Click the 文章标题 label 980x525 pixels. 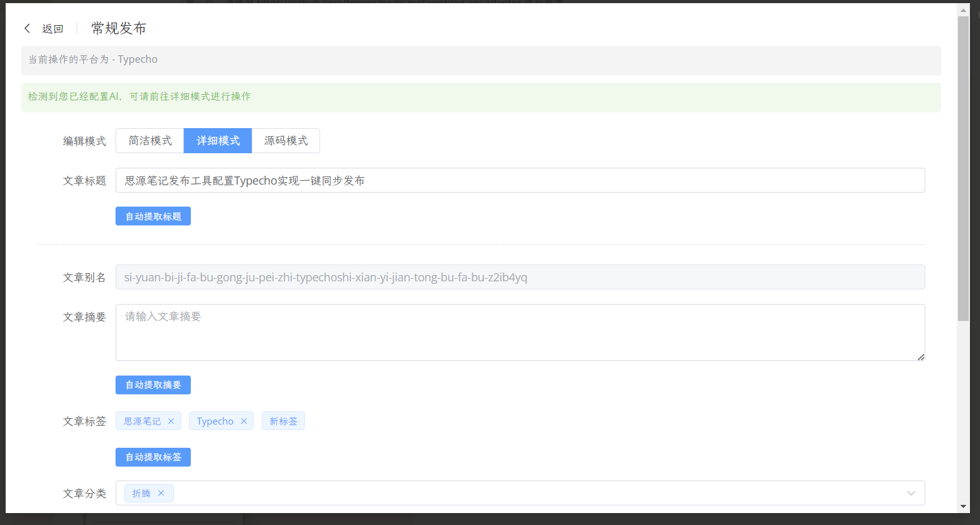84,181
